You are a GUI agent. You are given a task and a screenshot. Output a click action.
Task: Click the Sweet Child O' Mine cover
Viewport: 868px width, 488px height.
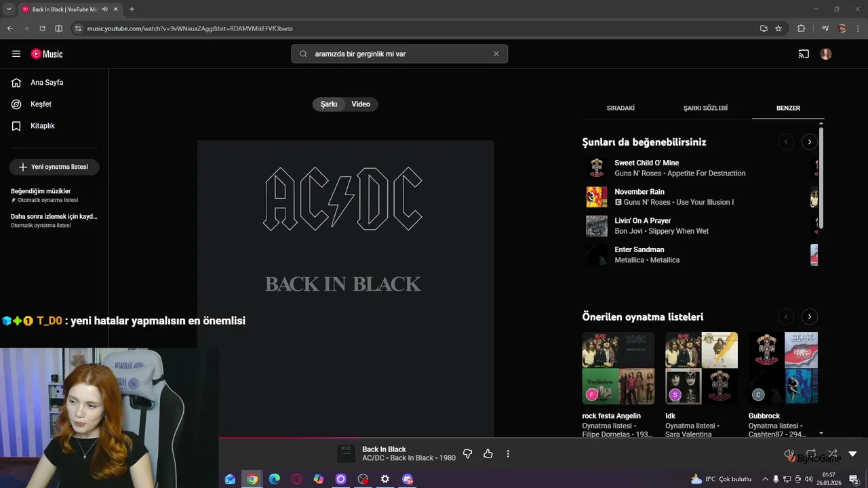[x=597, y=167]
